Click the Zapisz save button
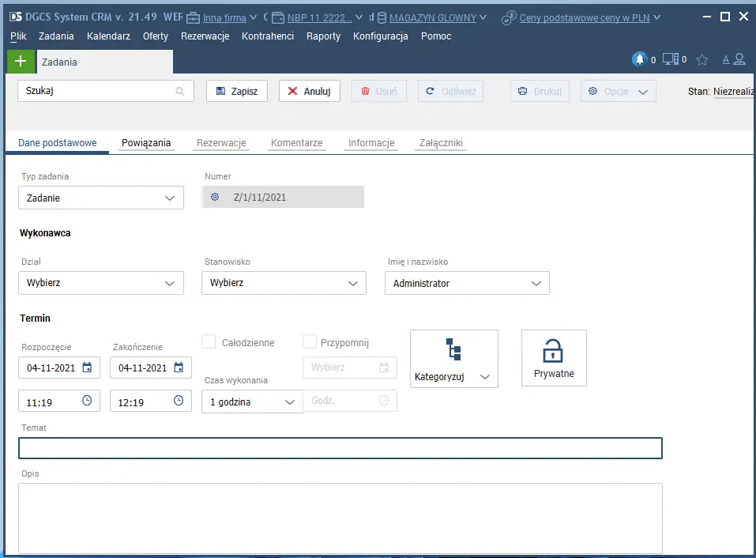 click(x=237, y=91)
